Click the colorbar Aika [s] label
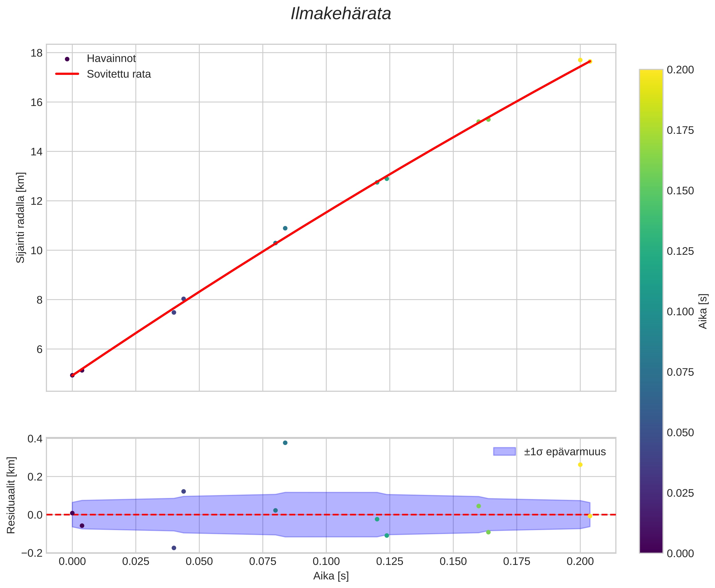This screenshot has height=588, width=715. [x=703, y=311]
